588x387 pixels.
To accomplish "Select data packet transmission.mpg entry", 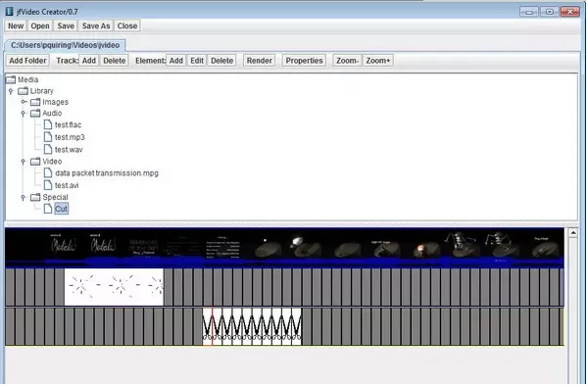I will [x=107, y=173].
